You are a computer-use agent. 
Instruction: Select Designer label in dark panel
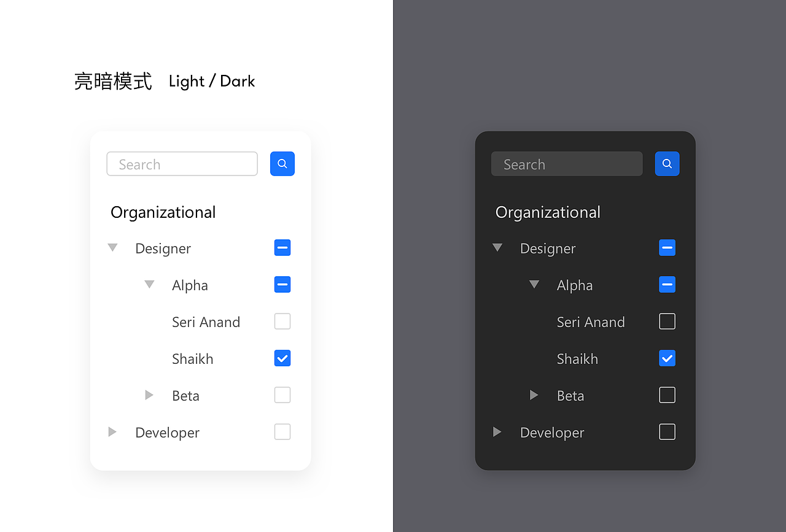[548, 249]
